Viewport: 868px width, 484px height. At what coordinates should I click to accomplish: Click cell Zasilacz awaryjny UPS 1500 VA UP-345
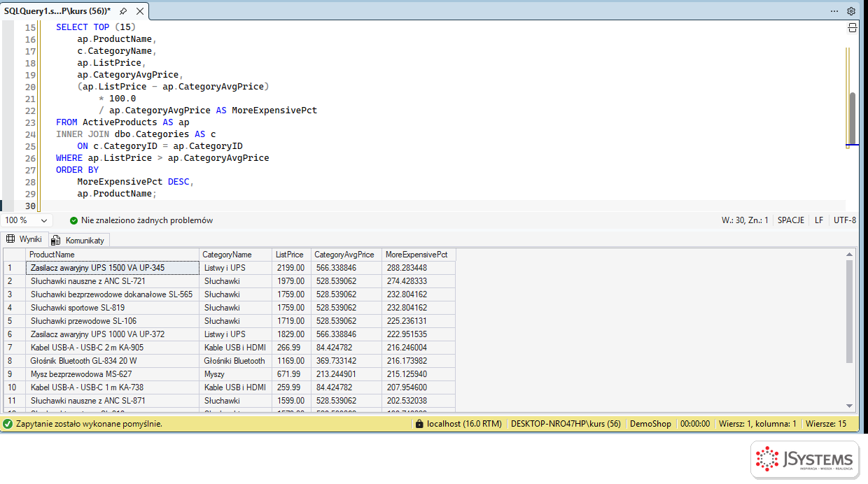pos(113,268)
